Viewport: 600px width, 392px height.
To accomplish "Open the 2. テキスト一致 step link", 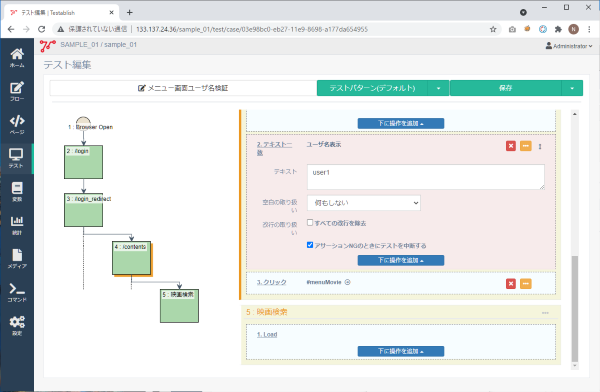I will (274, 149).
